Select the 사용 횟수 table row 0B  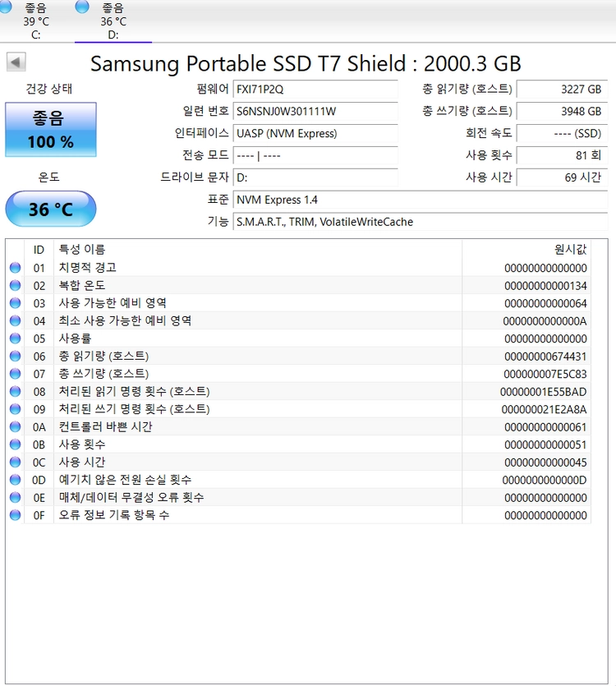coord(298,444)
